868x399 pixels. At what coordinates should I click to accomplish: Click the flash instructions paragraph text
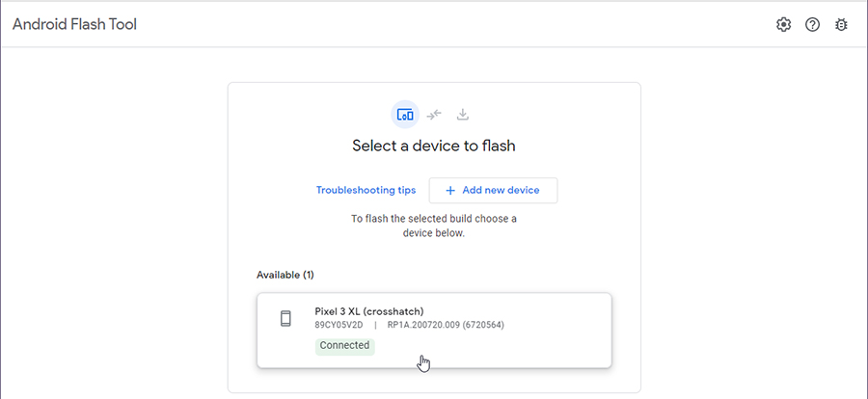pyautogui.click(x=434, y=226)
